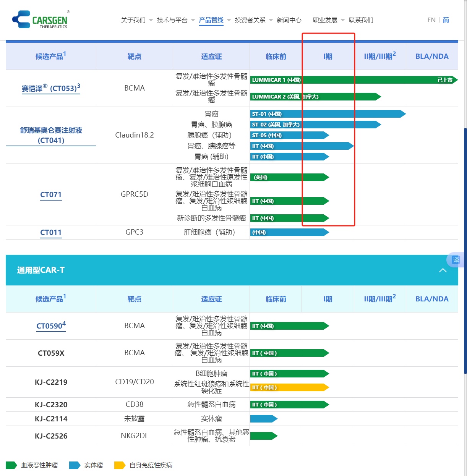Click the translate floating icon
The image size is (467, 476).
[x=456, y=260]
